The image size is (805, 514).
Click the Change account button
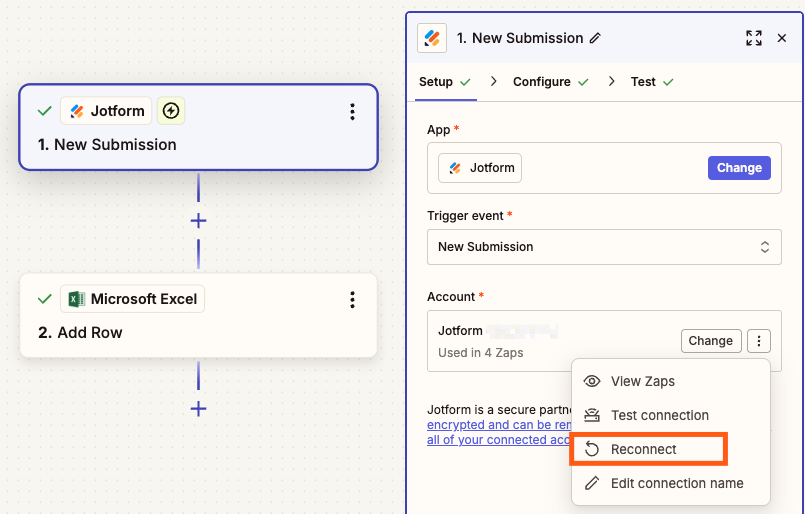(x=711, y=341)
